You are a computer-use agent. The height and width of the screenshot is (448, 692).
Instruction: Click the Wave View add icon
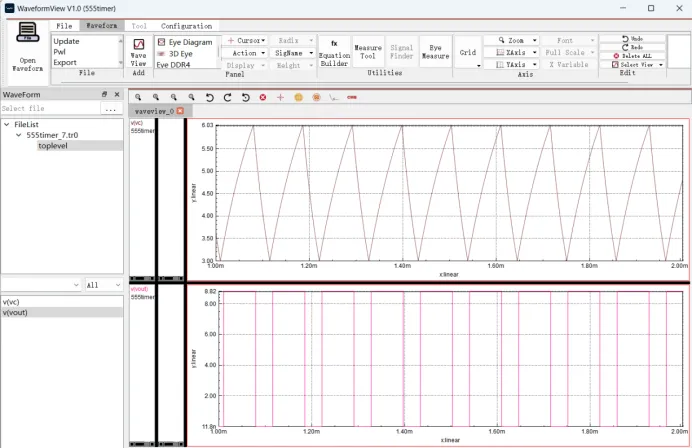(139, 45)
